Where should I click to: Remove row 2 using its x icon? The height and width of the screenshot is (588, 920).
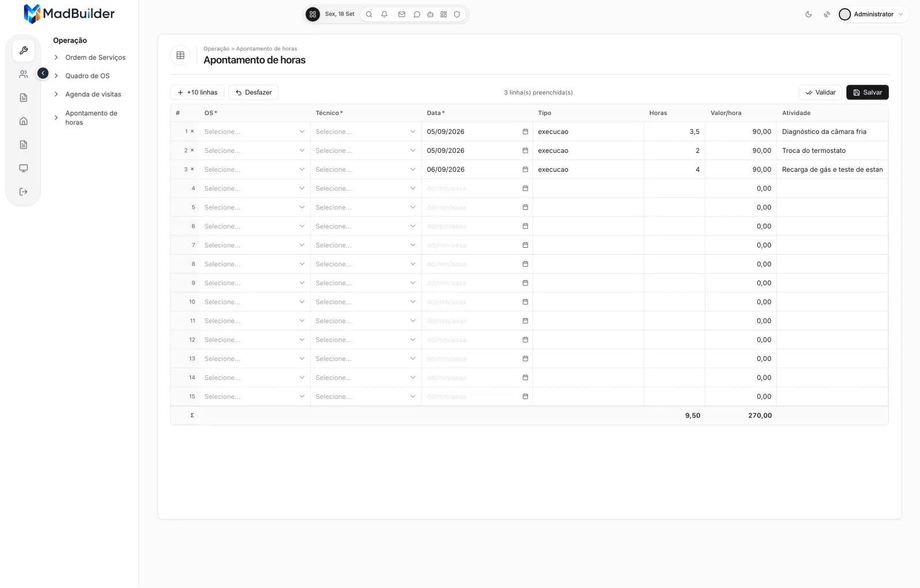pyautogui.click(x=192, y=151)
